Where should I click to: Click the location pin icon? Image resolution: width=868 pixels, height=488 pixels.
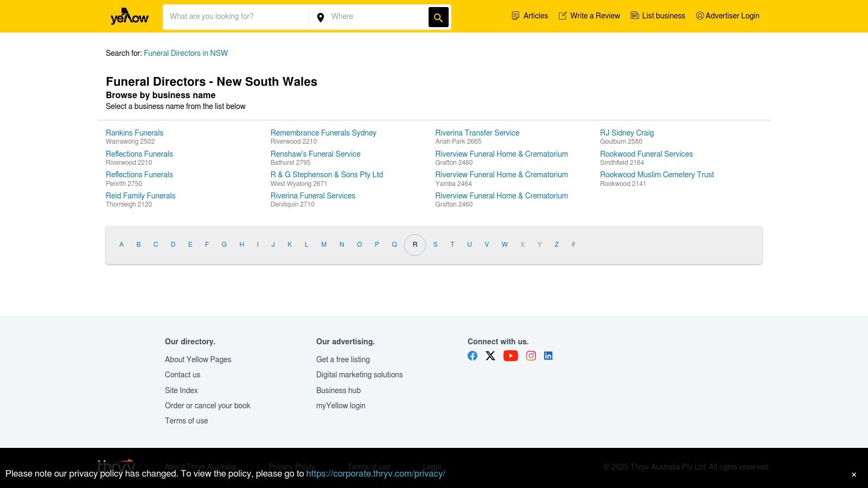pyautogui.click(x=321, y=17)
